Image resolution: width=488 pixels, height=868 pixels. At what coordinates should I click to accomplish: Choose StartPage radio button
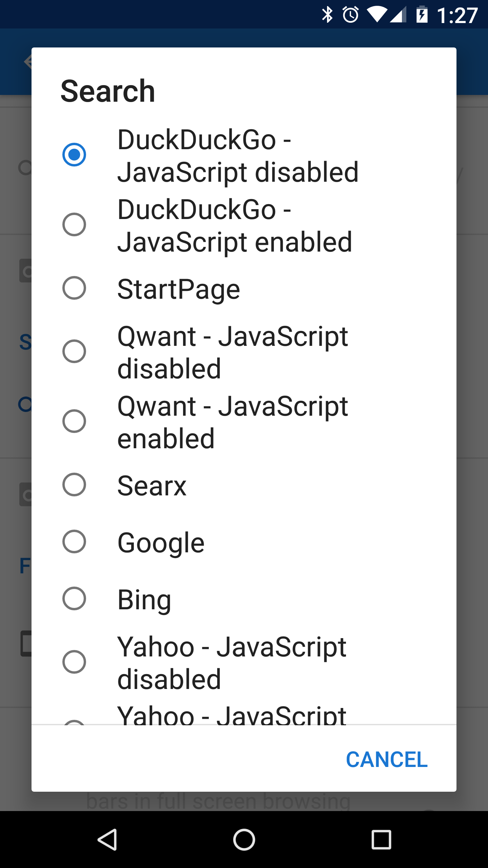point(74,288)
